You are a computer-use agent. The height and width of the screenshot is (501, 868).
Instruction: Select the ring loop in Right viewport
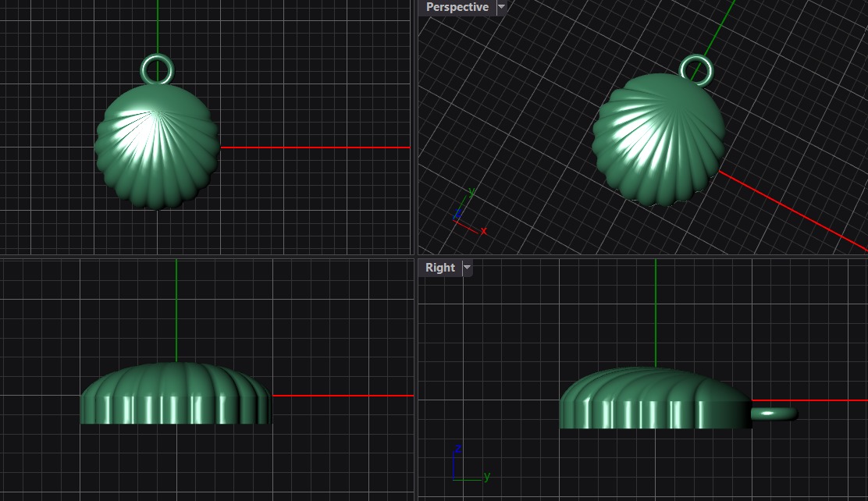click(774, 414)
